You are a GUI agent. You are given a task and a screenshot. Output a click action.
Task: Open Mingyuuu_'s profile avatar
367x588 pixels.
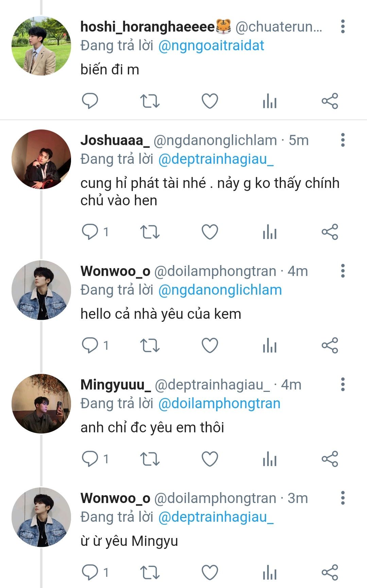(41, 403)
